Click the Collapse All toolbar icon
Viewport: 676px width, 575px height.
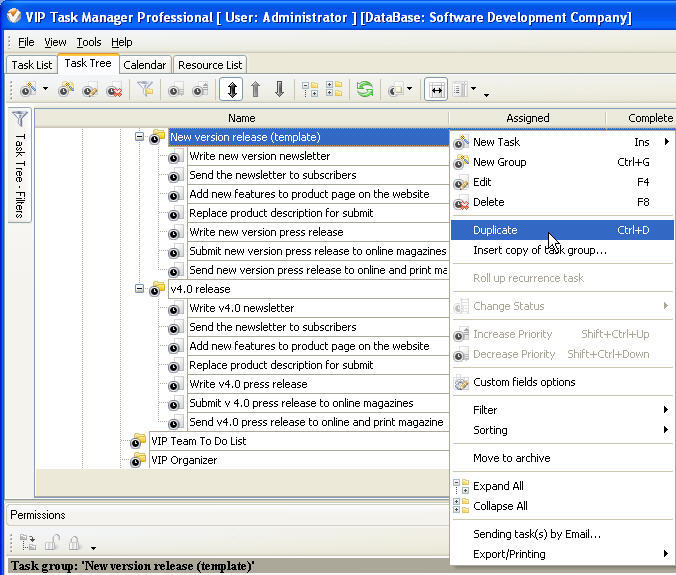pos(334,89)
